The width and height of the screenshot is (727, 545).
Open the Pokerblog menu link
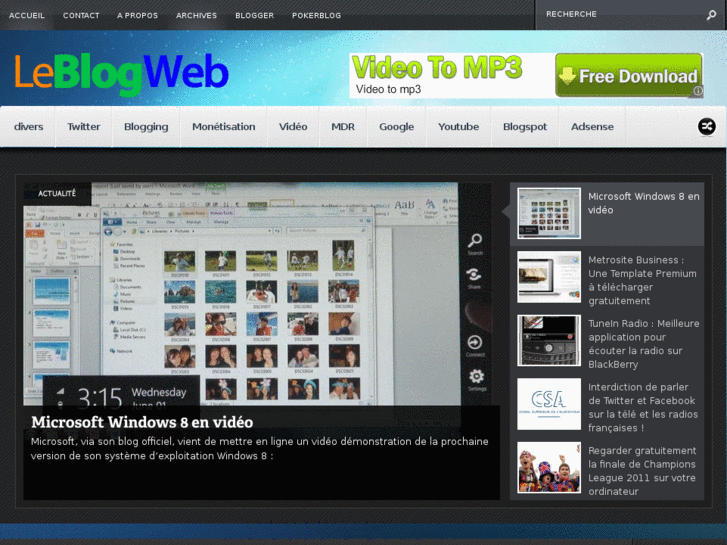[x=316, y=15]
